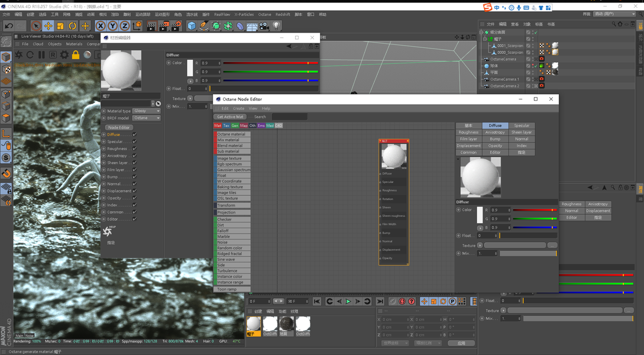This screenshot has width=644, height=355.
Task: Click the white Color swatch in Node Editor
Action: tap(480, 215)
